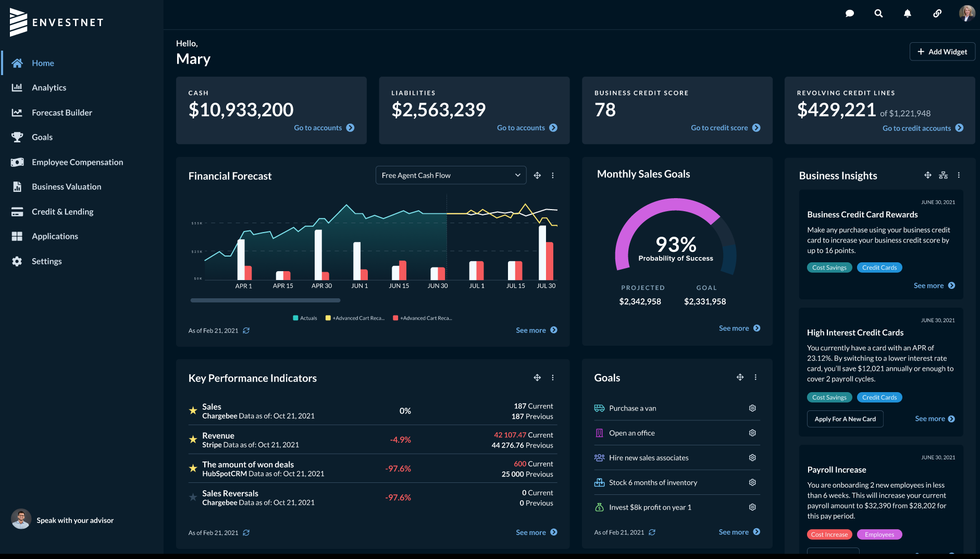Screen dimensions: 980x559
Task: Open gear for Invest $8k profit goal
Action: click(752, 507)
